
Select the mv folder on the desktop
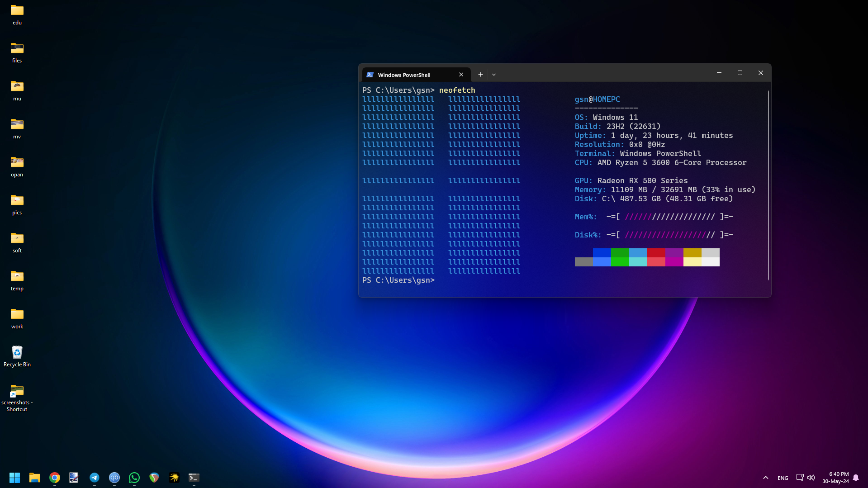click(17, 128)
